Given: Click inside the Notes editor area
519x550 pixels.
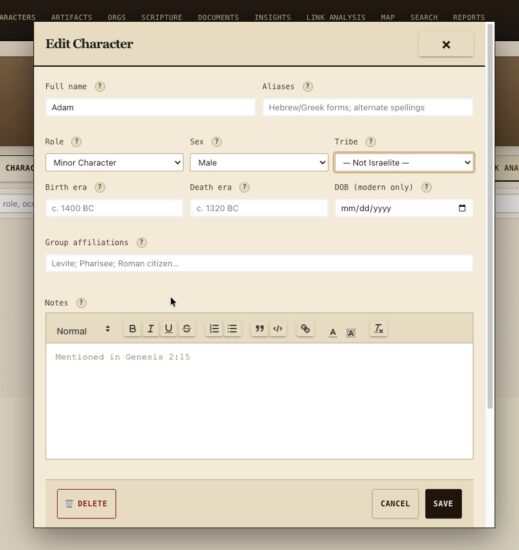Looking at the screenshot, I should click(259, 401).
